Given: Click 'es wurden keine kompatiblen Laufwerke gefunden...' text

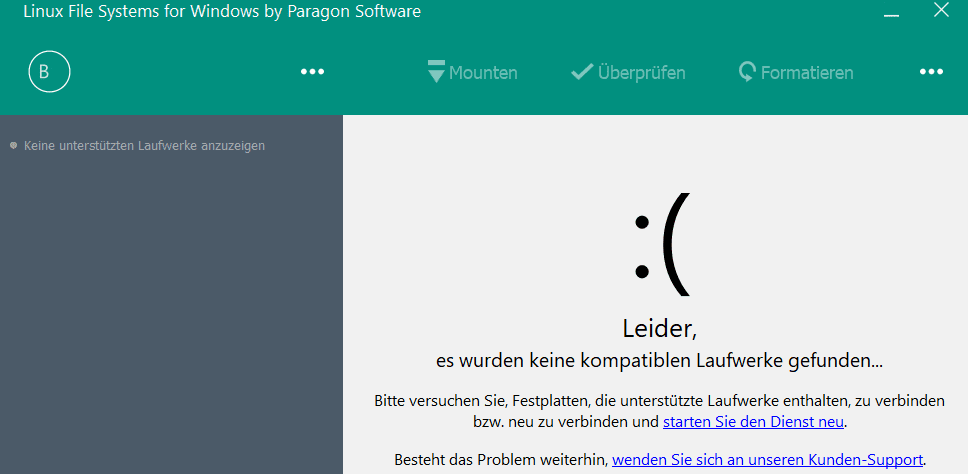Looking at the screenshot, I should 659,361.
